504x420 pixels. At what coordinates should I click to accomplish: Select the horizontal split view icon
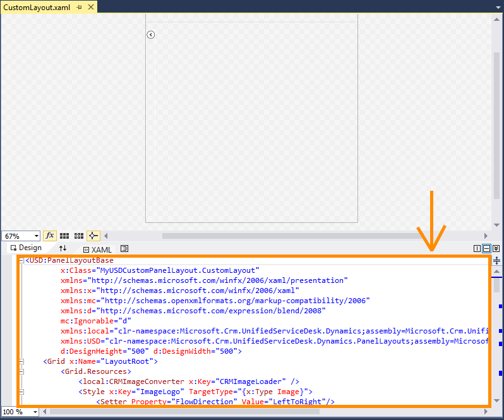487,248
